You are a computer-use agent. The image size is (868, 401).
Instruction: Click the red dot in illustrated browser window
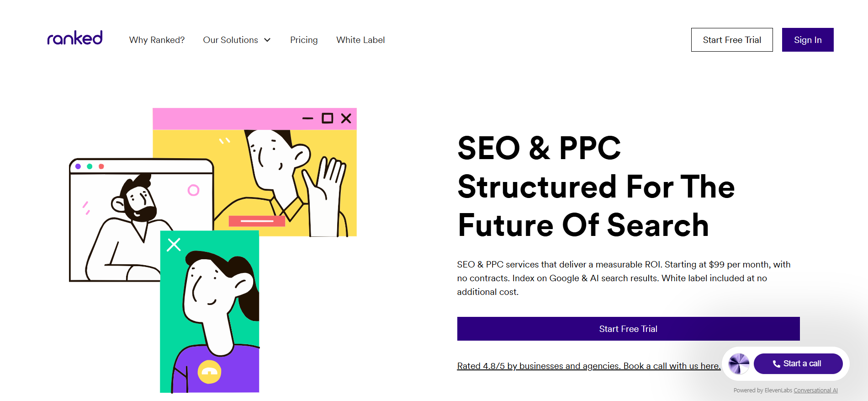pyautogui.click(x=101, y=166)
